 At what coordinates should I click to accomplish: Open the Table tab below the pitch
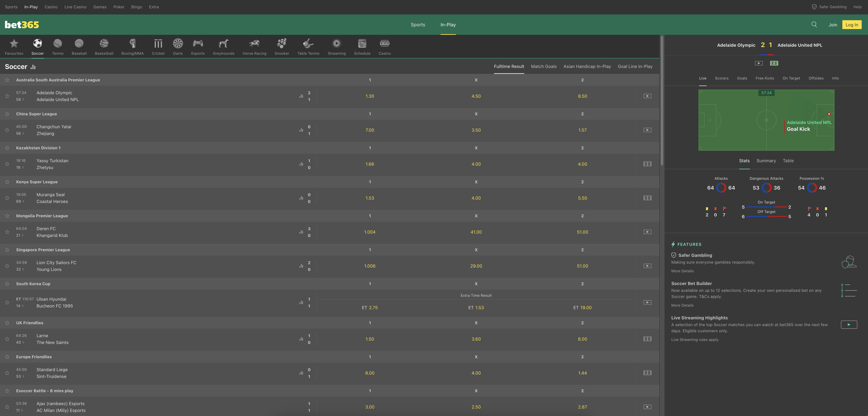pos(788,161)
